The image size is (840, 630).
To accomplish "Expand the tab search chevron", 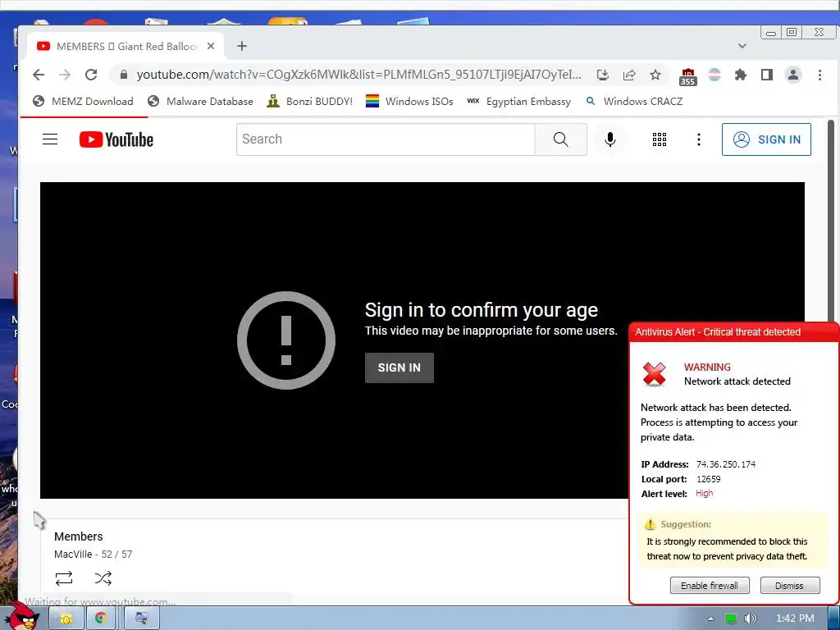I will tap(742, 46).
